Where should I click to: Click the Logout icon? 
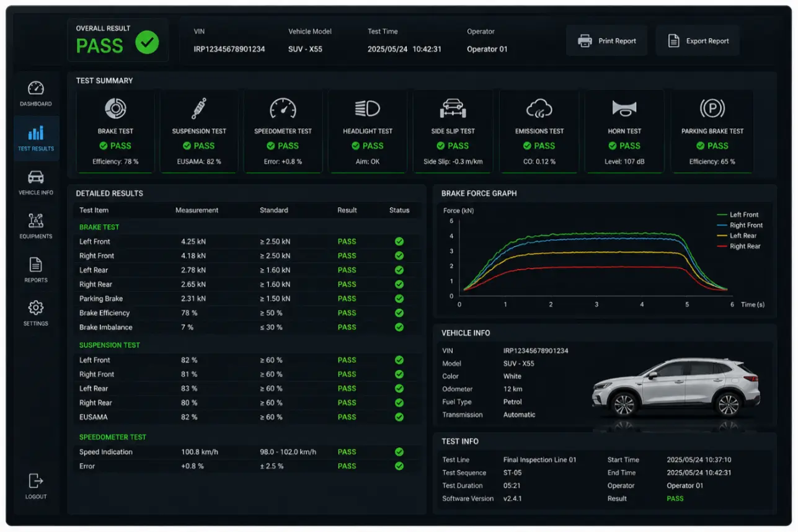coord(36,481)
